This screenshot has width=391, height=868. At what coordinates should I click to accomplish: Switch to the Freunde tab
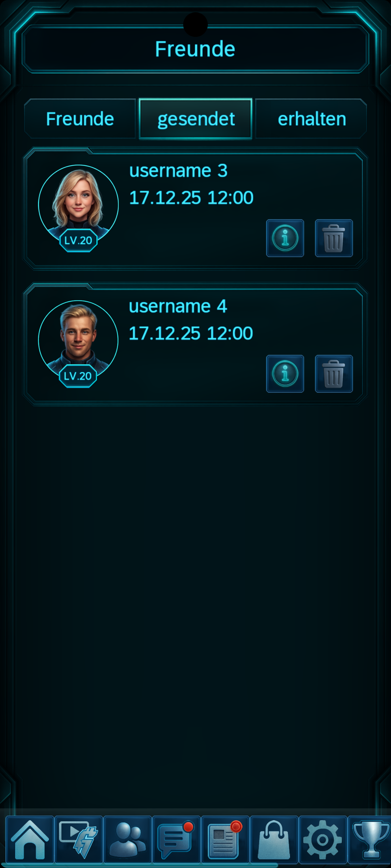[80, 119]
